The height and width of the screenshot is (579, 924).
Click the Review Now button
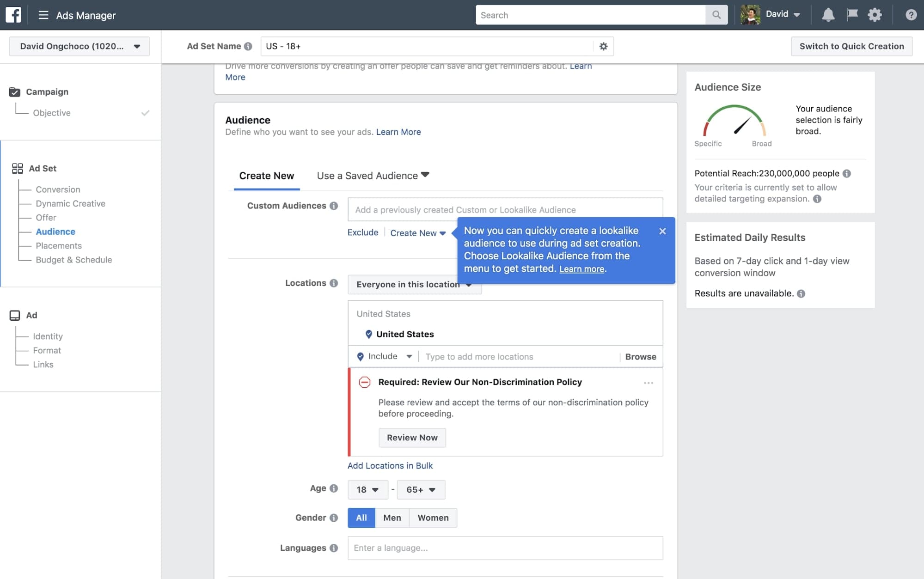(412, 437)
